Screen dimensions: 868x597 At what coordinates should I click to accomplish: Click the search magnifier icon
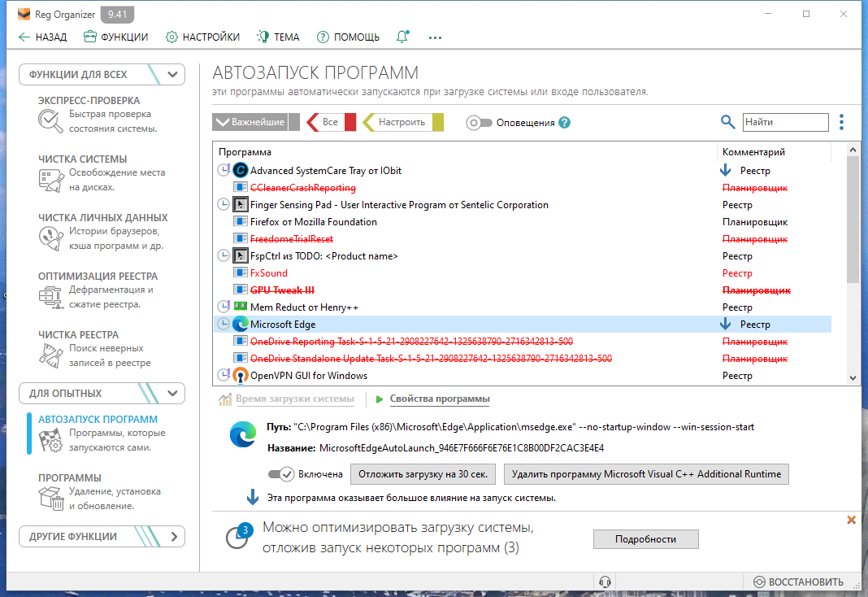click(x=727, y=122)
